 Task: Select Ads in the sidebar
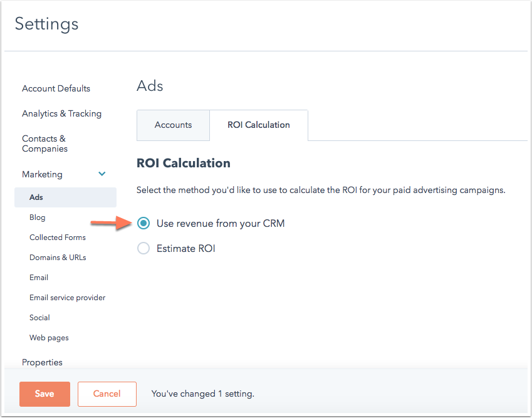point(36,197)
